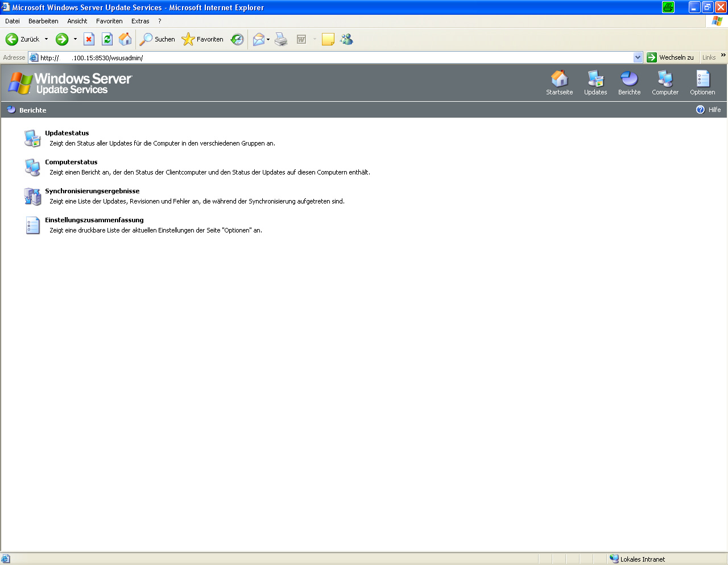Open the Datei menu

(x=13, y=21)
